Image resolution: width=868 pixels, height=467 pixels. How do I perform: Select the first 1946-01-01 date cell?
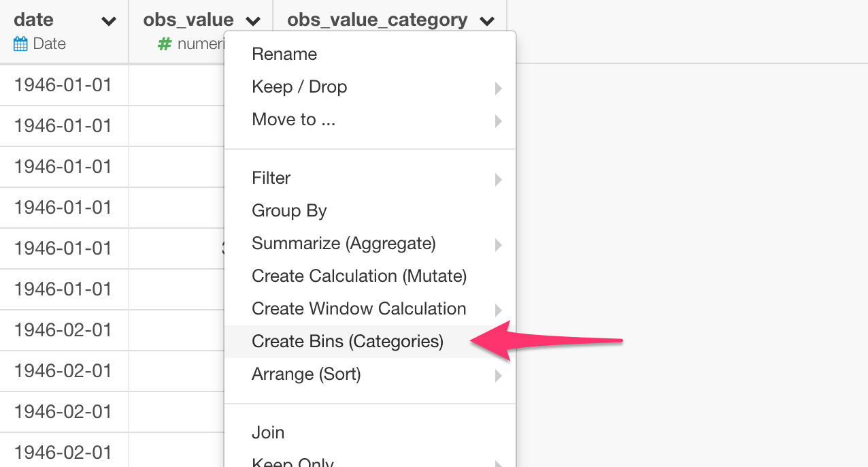click(64, 85)
